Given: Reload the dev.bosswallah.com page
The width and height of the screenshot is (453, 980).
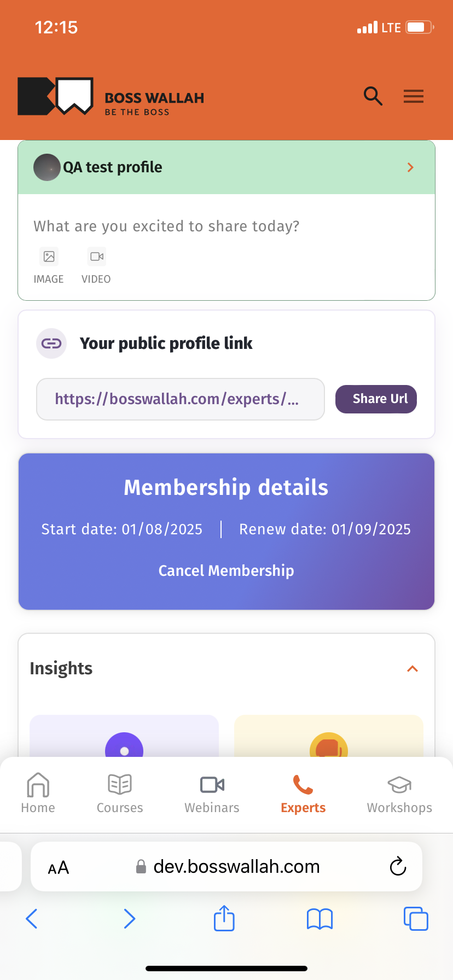Looking at the screenshot, I should tap(398, 866).
